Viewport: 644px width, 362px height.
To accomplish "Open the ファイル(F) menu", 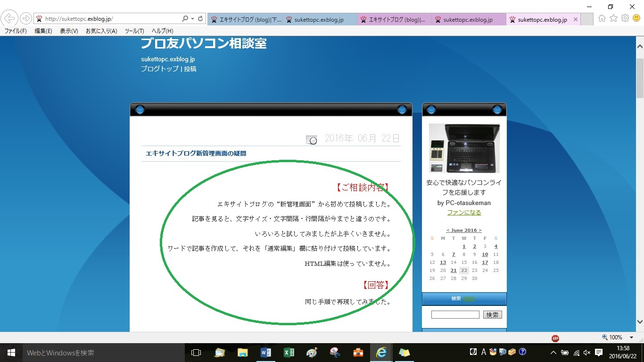I will click(x=16, y=31).
